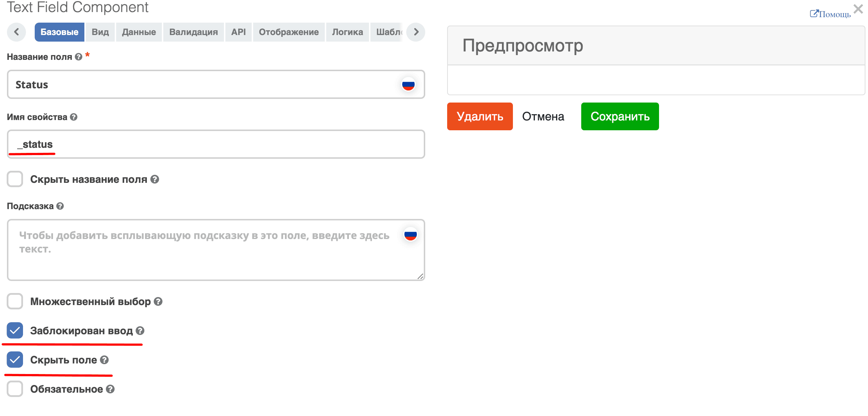Image resolution: width=868 pixels, height=416 pixels.
Task: Select the Базовые tab
Action: coord(60,32)
